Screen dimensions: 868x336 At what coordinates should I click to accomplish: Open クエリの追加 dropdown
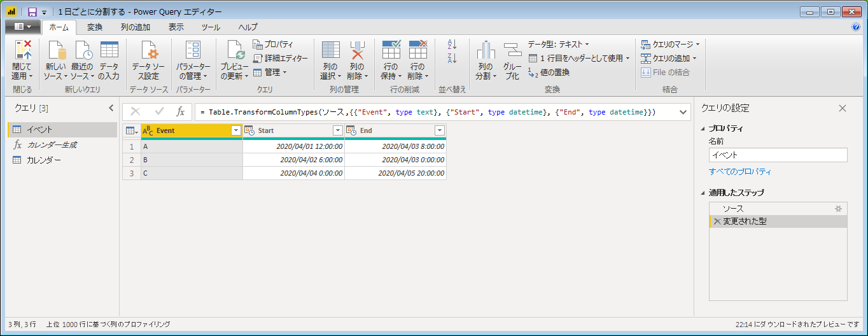(668, 58)
